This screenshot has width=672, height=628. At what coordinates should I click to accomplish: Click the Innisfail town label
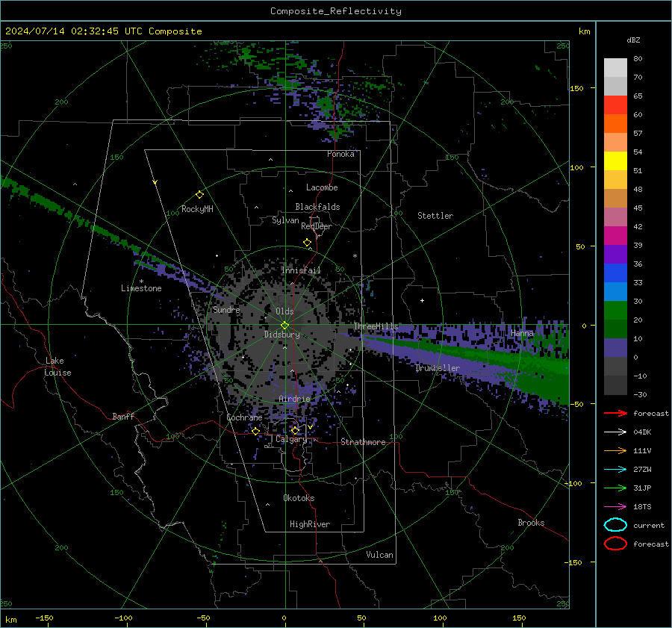point(301,270)
